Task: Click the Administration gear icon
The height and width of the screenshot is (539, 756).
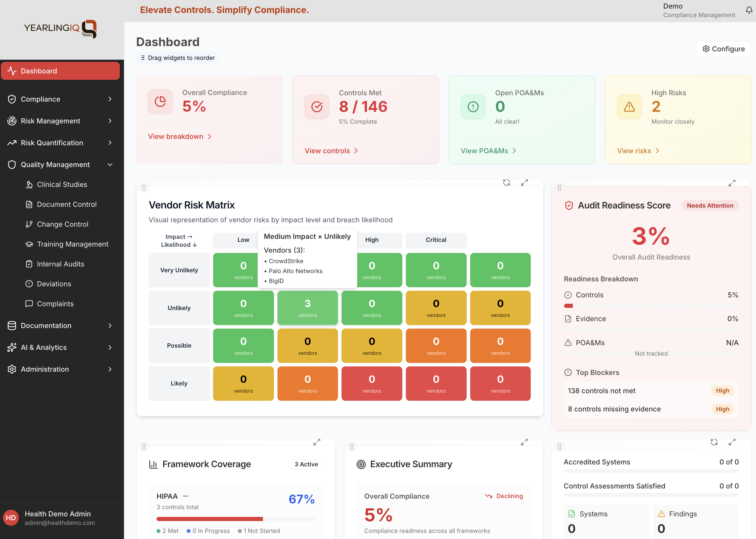Action: (x=12, y=369)
